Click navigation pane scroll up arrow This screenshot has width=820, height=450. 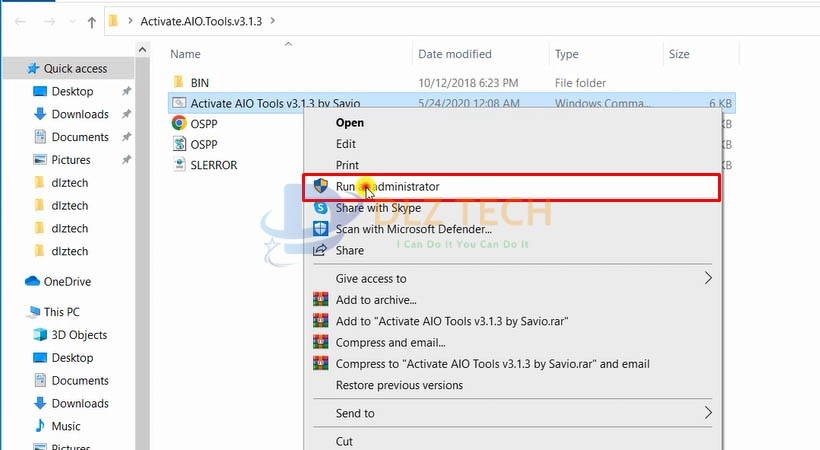[x=142, y=50]
